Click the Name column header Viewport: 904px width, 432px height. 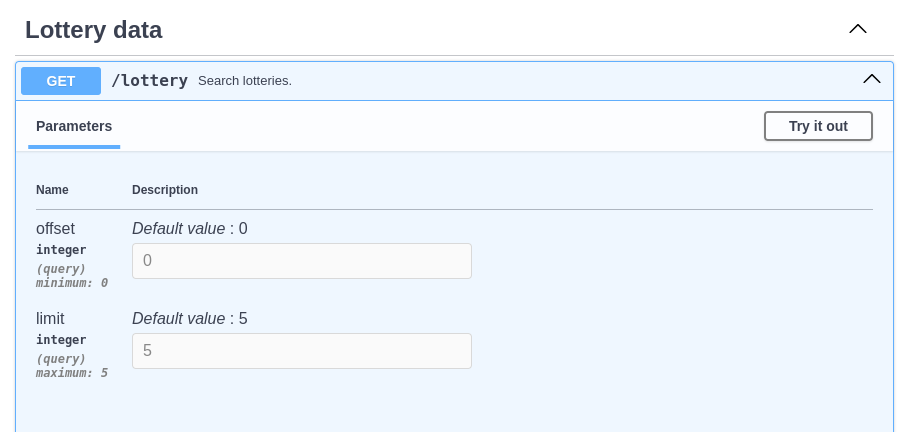click(x=52, y=190)
